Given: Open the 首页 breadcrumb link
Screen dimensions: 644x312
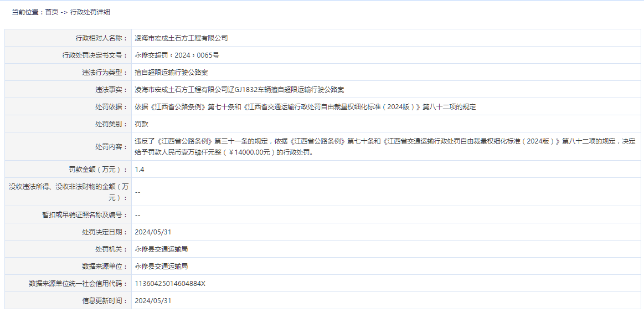Looking at the screenshot, I should pos(51,12).
